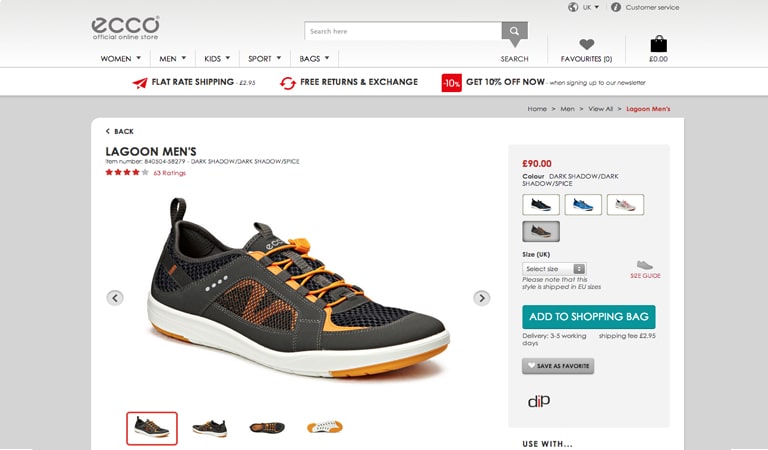Screen dimensions: 768x450
Task: Open the SPORT navigation menu
Action: (x=264, y=59)
